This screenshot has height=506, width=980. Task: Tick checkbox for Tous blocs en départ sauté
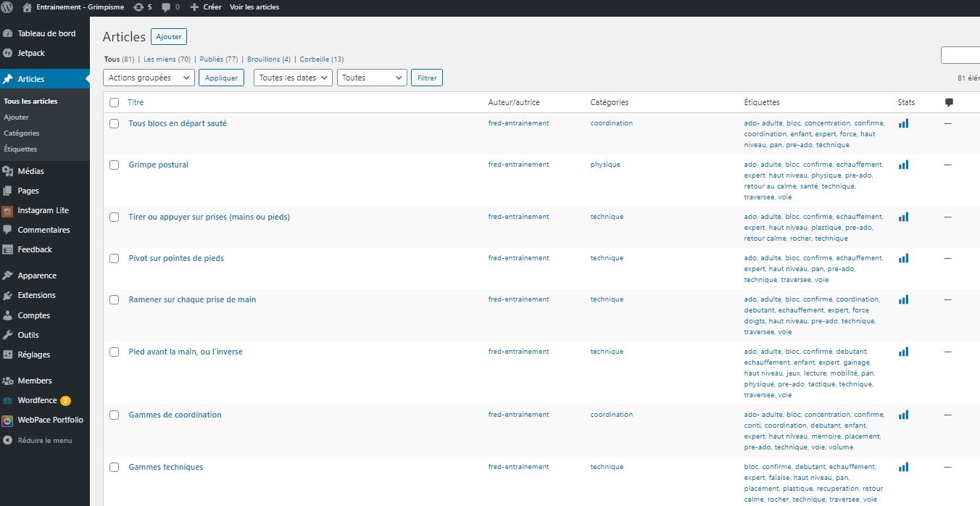[115, 124]
